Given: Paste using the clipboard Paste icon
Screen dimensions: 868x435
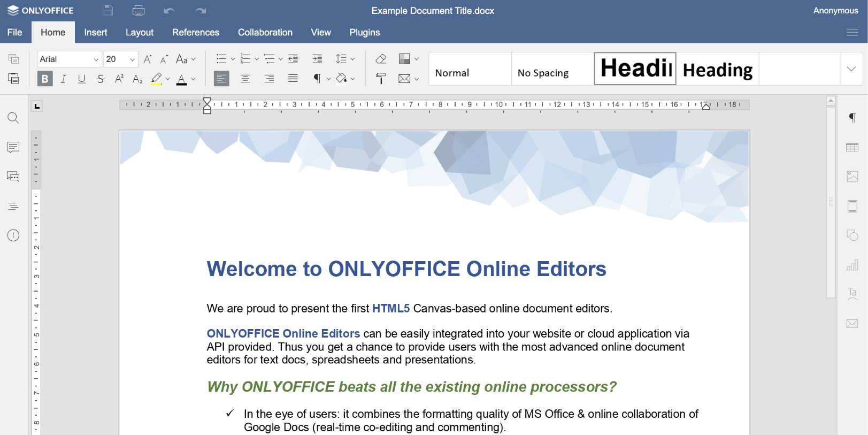Looking at the screenshot, I should tap(13, 79).
